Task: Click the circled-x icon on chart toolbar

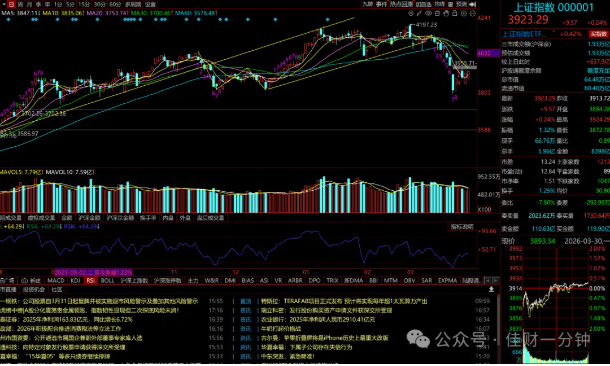Action: tap(411, 13)
